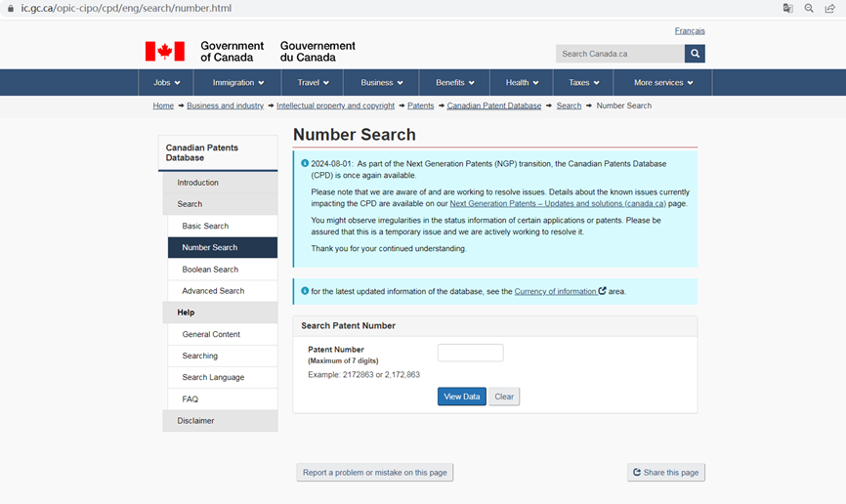Click the browser zoom magnifier icon
846x504 pixels.
click(x=809, y=8)
